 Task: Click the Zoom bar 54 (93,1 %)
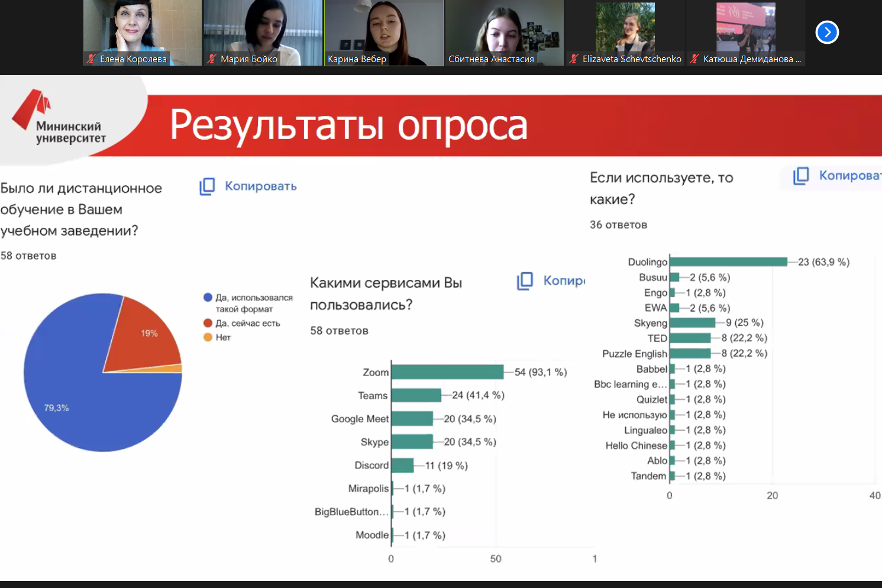point(447,372)
